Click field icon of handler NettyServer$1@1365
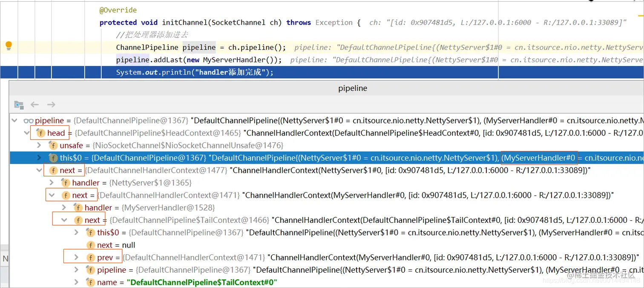The width and height of the screenshot is (644, 288). pos(66,183)
